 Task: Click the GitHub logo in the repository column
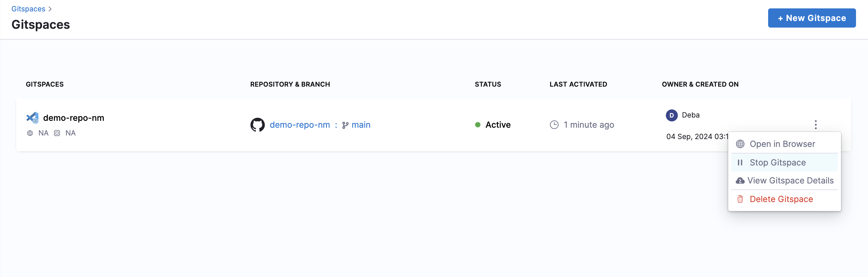pyautogui.click(x=257, y=125)
